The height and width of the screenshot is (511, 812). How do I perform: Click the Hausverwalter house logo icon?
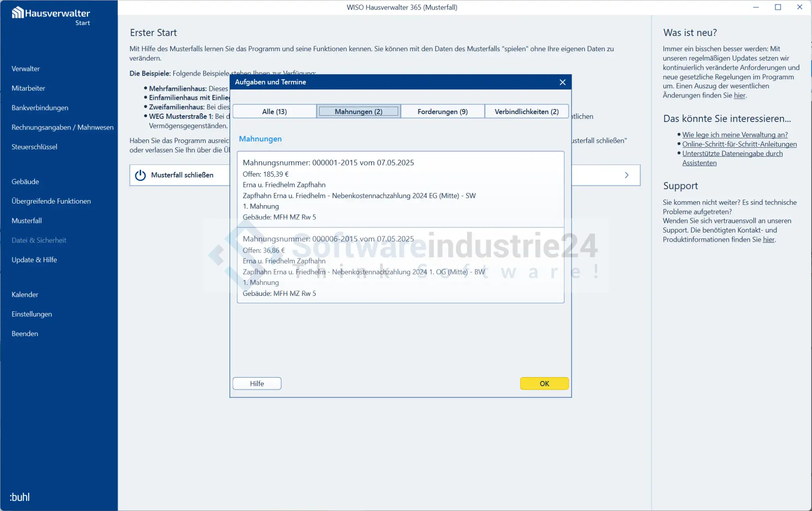point(17,13)
